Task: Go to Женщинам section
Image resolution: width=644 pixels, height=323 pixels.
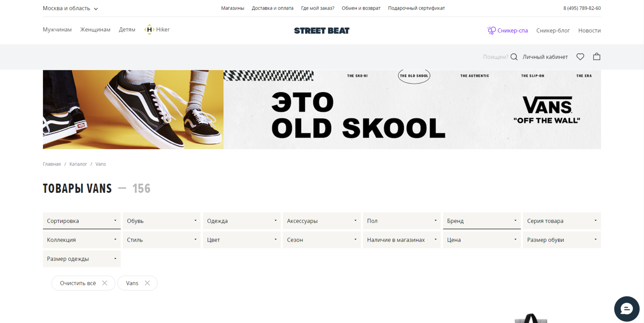Action: coord(95,30)
